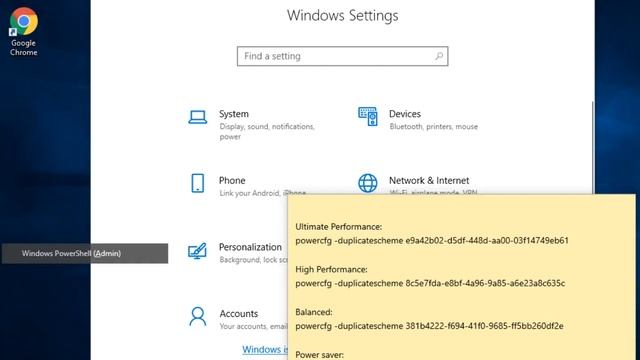Click the Balanced powercfg command line

(x=429, y=326)
